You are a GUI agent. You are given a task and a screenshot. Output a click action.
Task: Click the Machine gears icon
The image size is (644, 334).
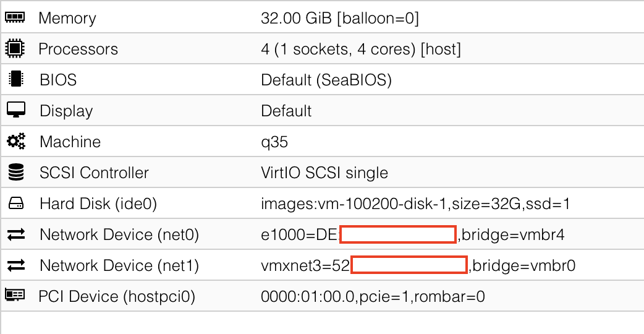click(x=15, y=142)
